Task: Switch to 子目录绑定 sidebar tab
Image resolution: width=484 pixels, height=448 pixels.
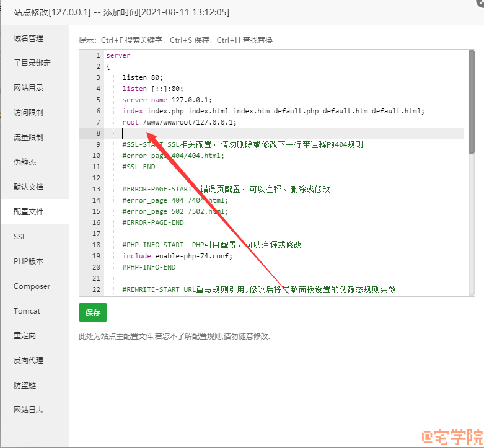Action: pos(32,63)
